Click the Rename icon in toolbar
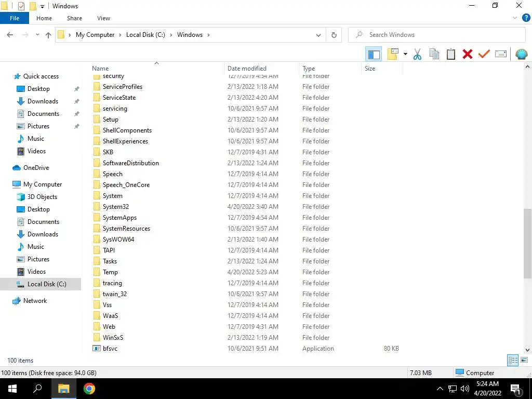This screenshot has width=532, height=399. pos(500,54)
